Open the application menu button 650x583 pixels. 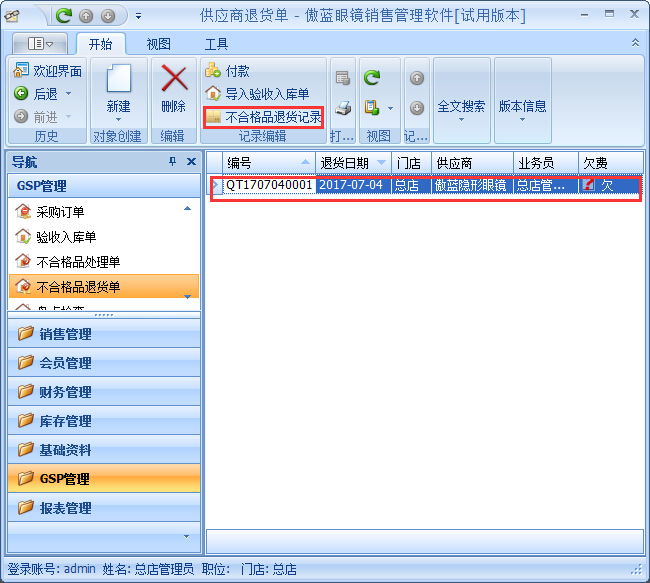40,43
